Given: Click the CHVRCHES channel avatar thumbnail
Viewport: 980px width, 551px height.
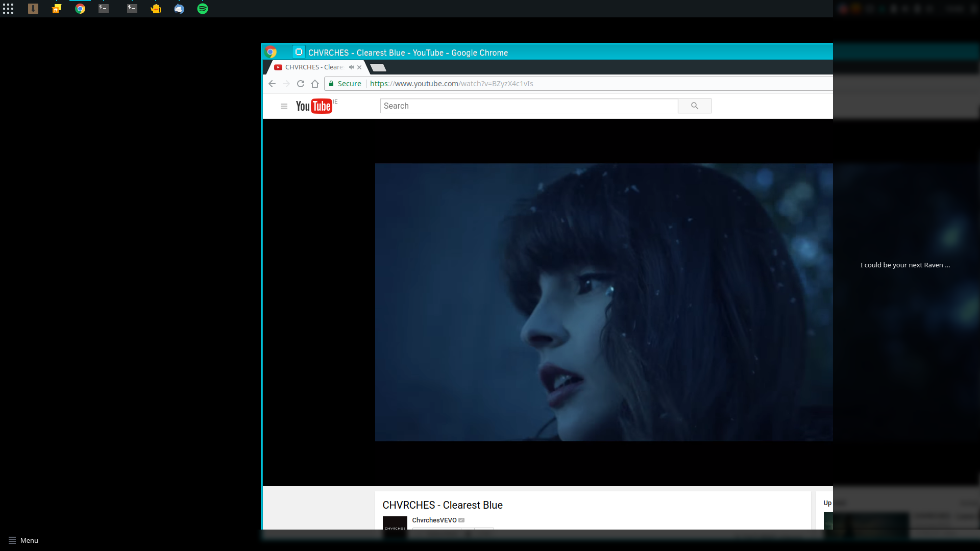Looking at the screenshot, I should [395, 523].
